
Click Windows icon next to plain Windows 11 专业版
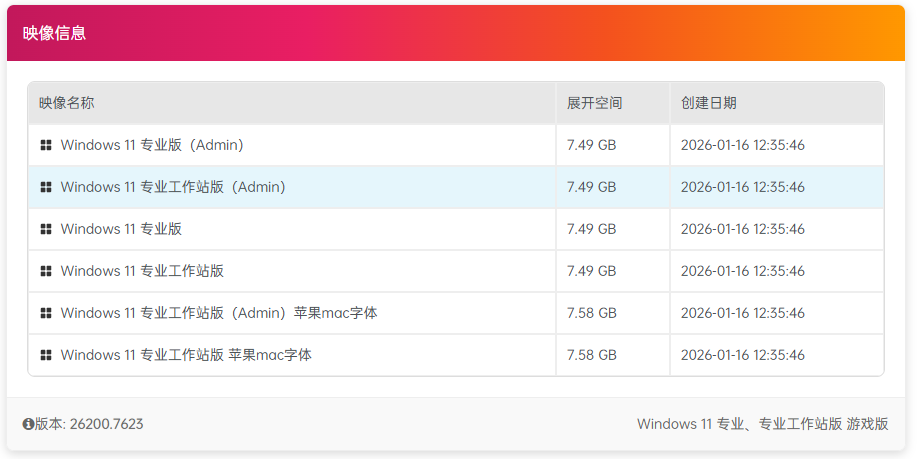(46, 229)
